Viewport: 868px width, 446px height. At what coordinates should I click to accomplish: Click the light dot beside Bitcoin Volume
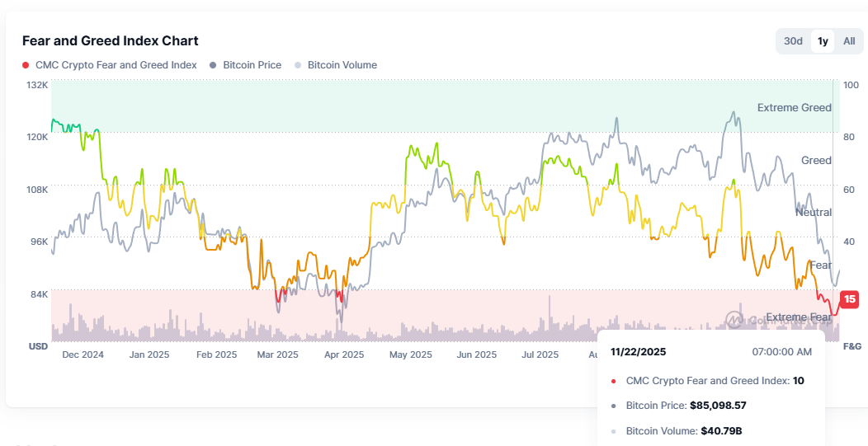298,65
